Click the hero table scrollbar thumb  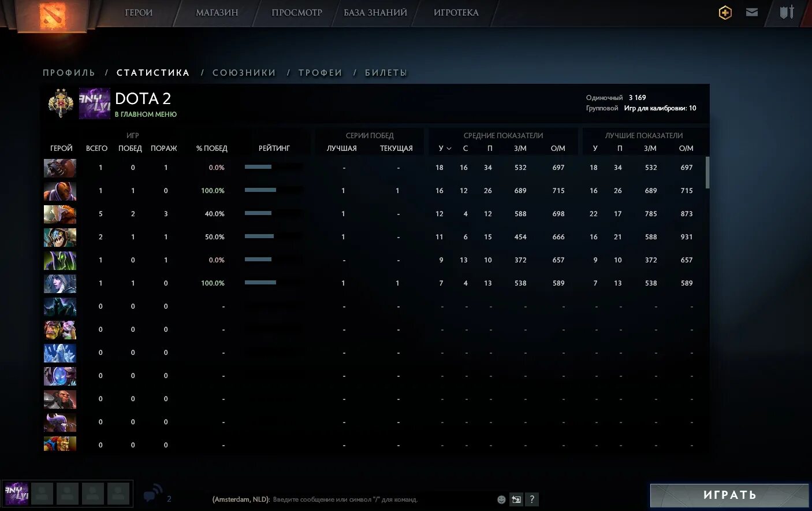point(707,172)
